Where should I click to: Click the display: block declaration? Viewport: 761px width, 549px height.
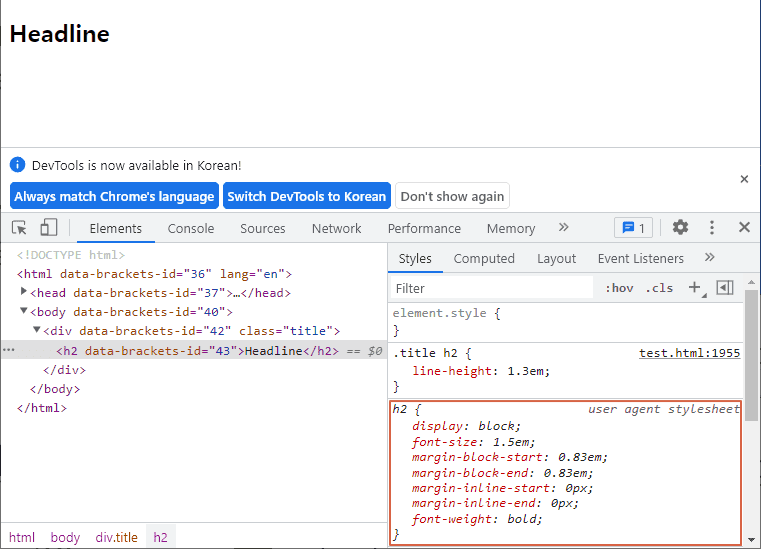coord(466,426)
